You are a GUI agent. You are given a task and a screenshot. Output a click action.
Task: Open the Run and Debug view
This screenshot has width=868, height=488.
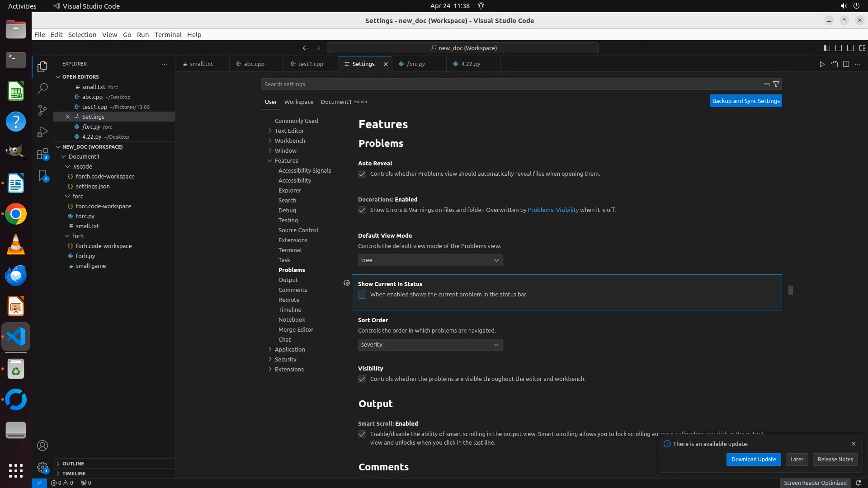coord(42,131)
